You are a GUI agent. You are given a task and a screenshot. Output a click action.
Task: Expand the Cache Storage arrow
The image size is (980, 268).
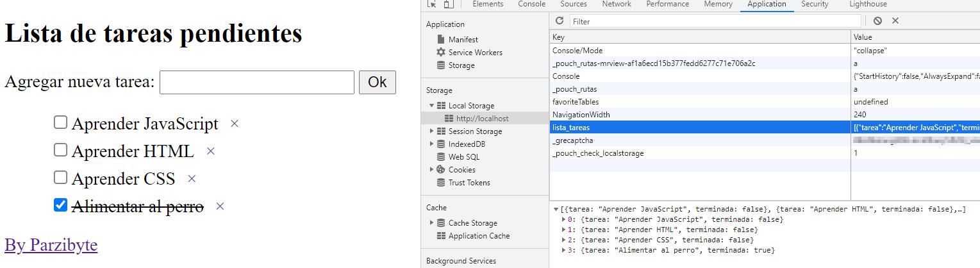(x=431, y=223)
